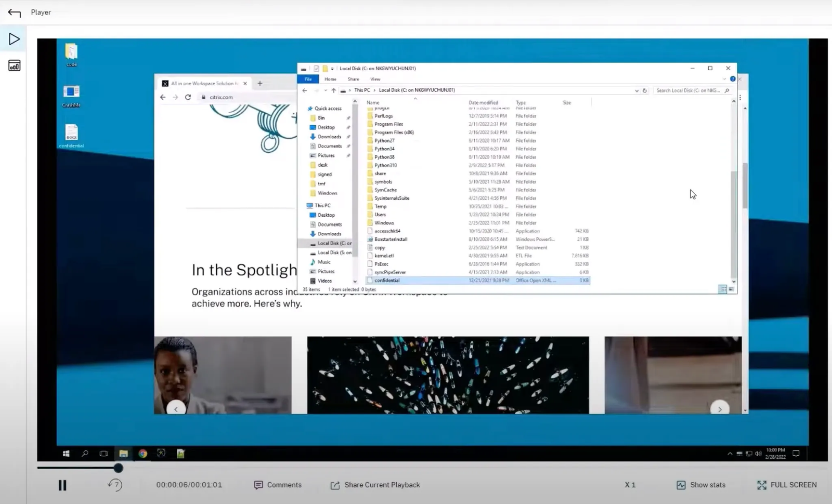The height and width of the screenshot is (504, 832).
Task: Rewind playback seven seconds
Action: (115, 485)
